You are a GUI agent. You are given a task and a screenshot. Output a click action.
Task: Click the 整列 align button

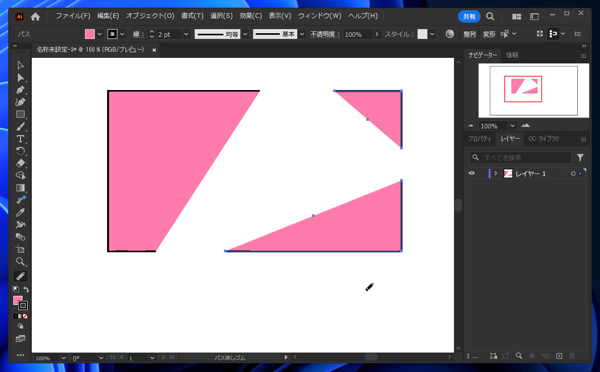tap(470, 34)
